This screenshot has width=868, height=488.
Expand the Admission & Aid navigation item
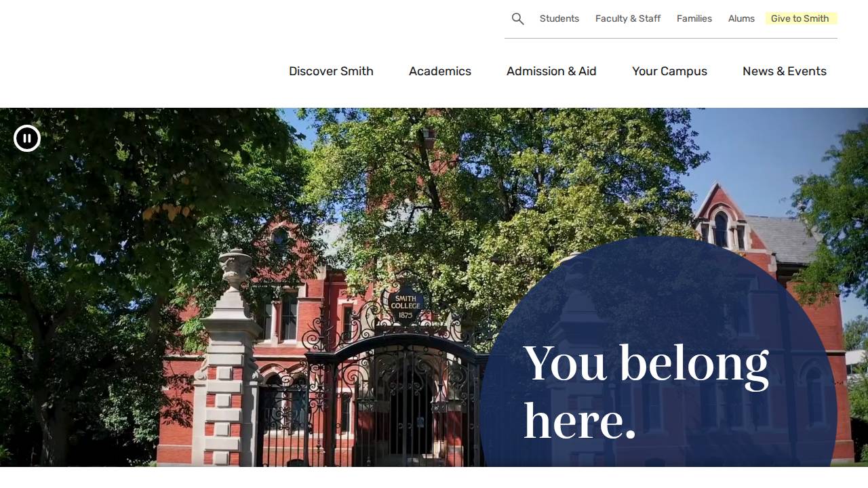click(551, 71)
